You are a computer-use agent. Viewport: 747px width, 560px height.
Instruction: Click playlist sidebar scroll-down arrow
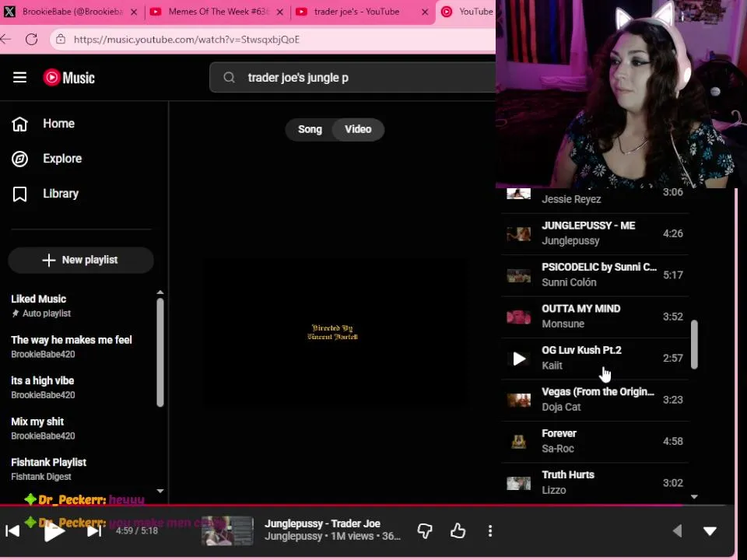(160, 491)
